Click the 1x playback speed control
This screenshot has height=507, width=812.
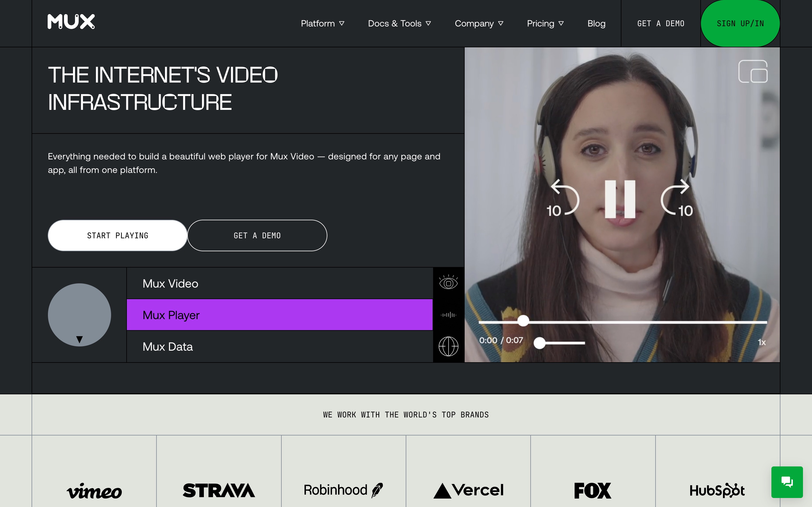762,342
